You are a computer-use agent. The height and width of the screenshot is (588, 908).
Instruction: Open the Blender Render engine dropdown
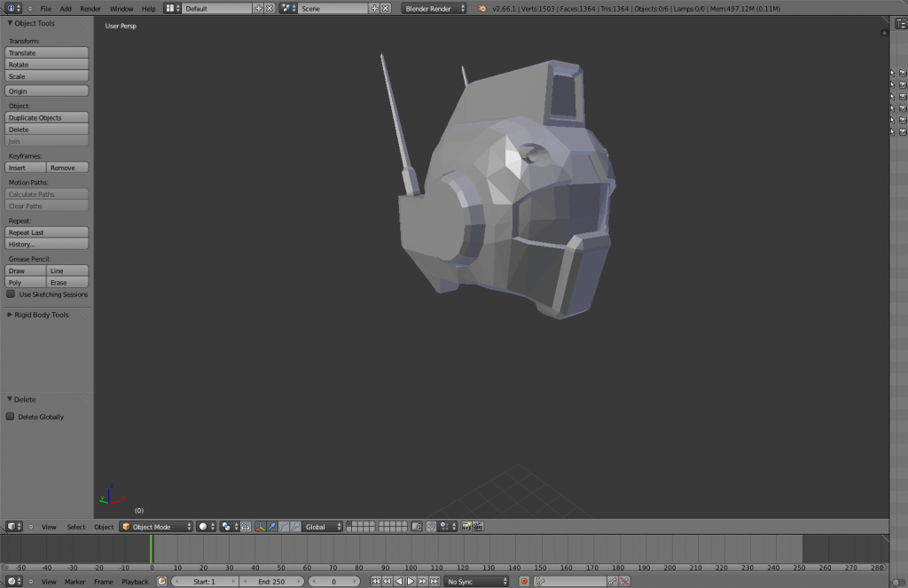(x=434, y=8)
